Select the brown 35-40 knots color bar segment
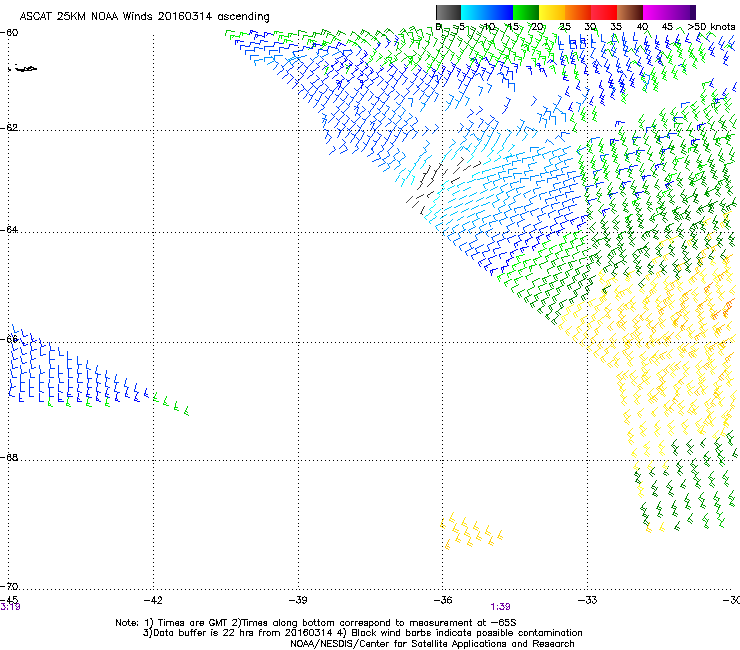The image size is (740, 650). click(x=630, y=12)
